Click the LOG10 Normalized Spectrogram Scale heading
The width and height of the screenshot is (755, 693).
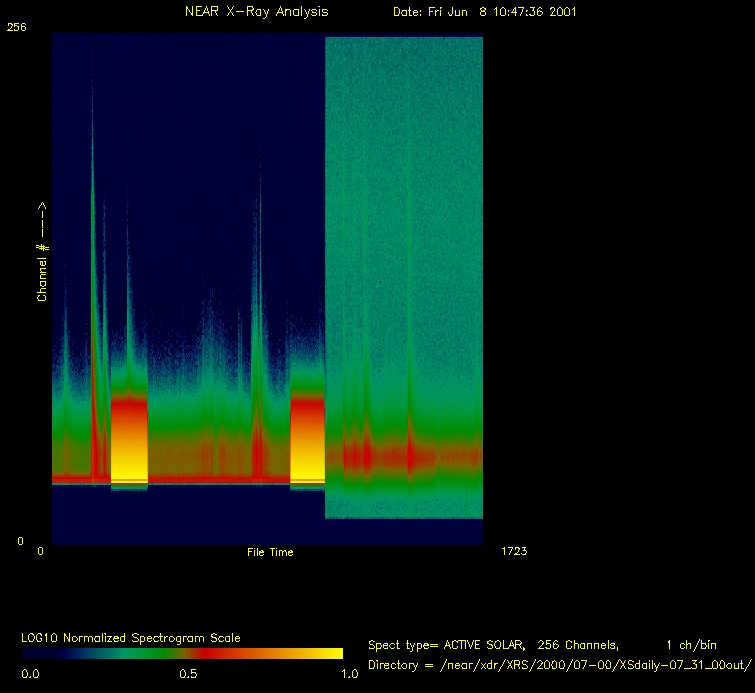click(131, 637)
